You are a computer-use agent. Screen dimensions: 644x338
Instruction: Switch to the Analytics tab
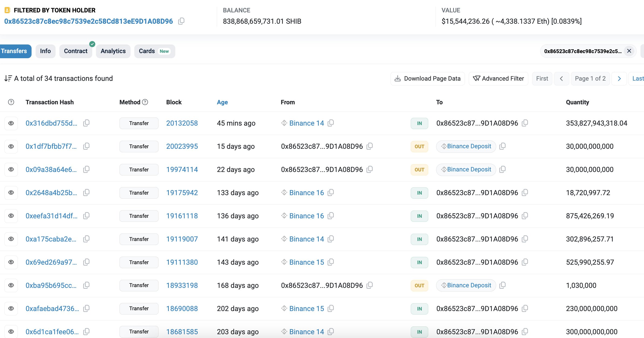[113, 51]
